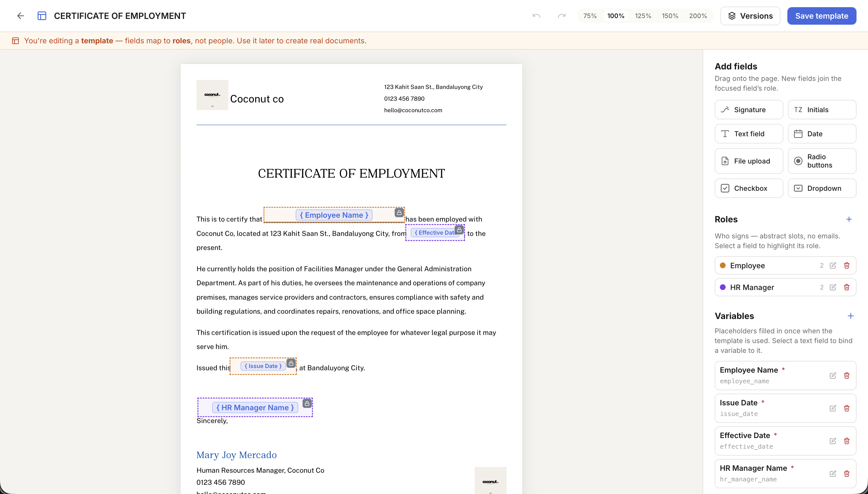
Task: Click the template notice icon in the banner
Action: point(15,41)
